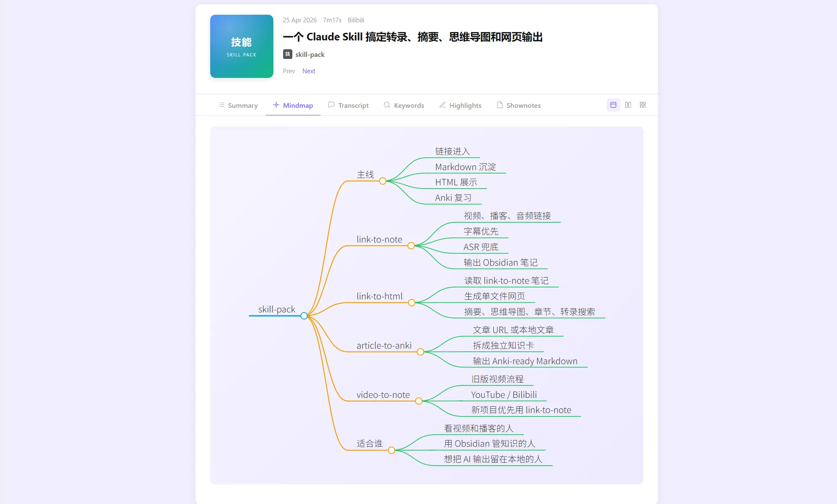Click the 读取 link-to-note 笔记 leaf node
This screenshot has height=504, width=837.
pos(506,281)
